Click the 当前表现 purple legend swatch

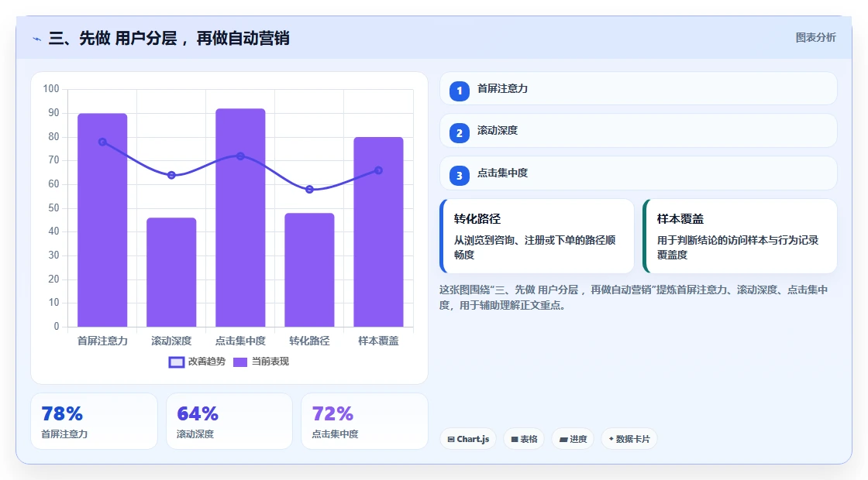click(x=239, y=362)
